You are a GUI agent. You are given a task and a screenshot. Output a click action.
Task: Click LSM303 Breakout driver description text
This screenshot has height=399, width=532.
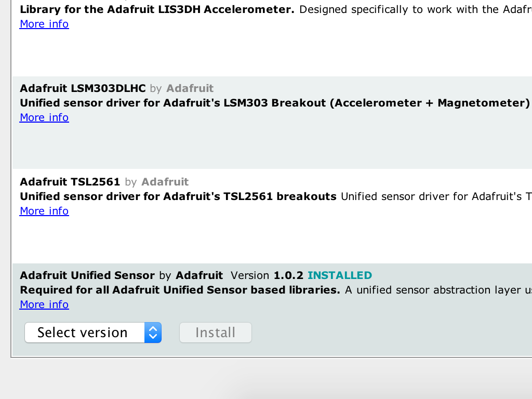[x=275, y=103]
